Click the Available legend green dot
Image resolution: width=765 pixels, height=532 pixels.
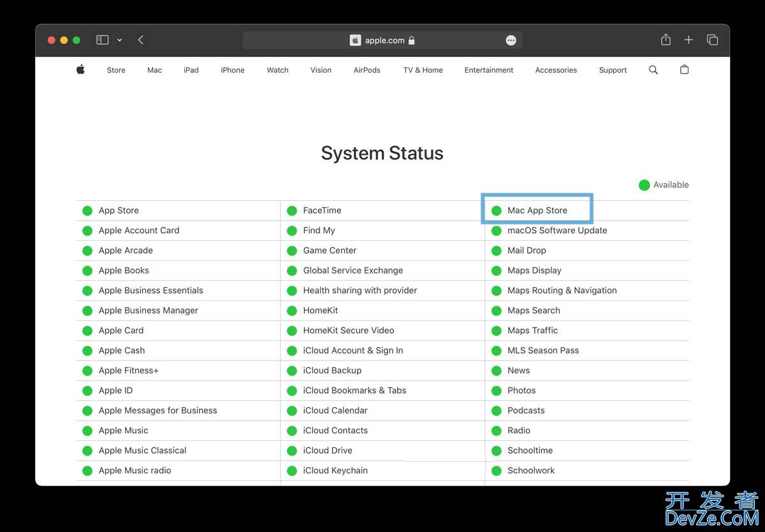[644, 185]
